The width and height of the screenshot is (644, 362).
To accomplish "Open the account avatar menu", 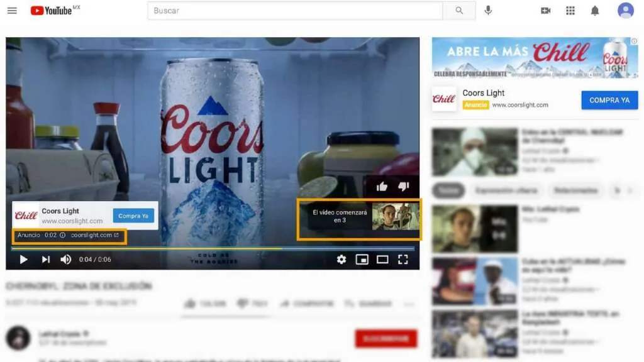I will [626, 10].
